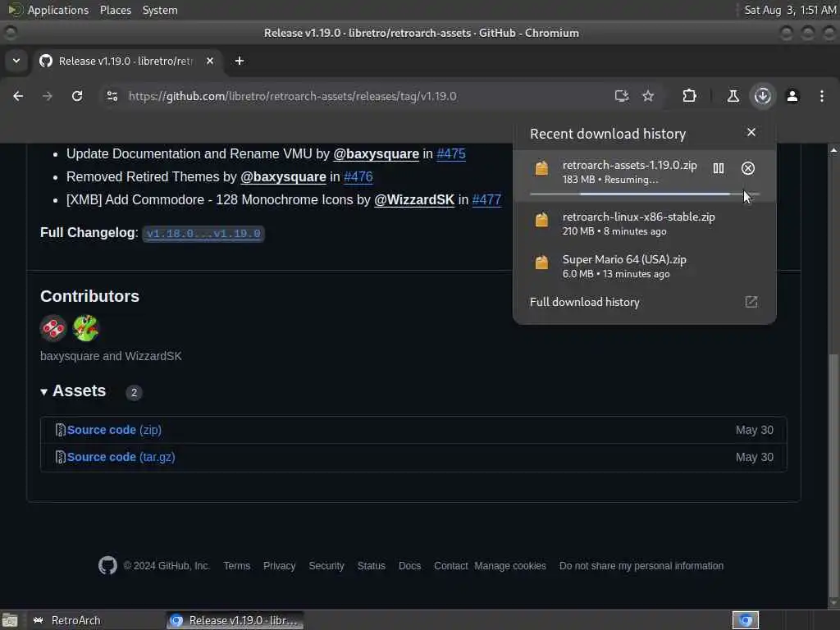This screenshot has width=840, height=630.
Task: Open Super Mario 64 (USA).zip download entry
Action: pyautogui.click(x=645, y=267)
